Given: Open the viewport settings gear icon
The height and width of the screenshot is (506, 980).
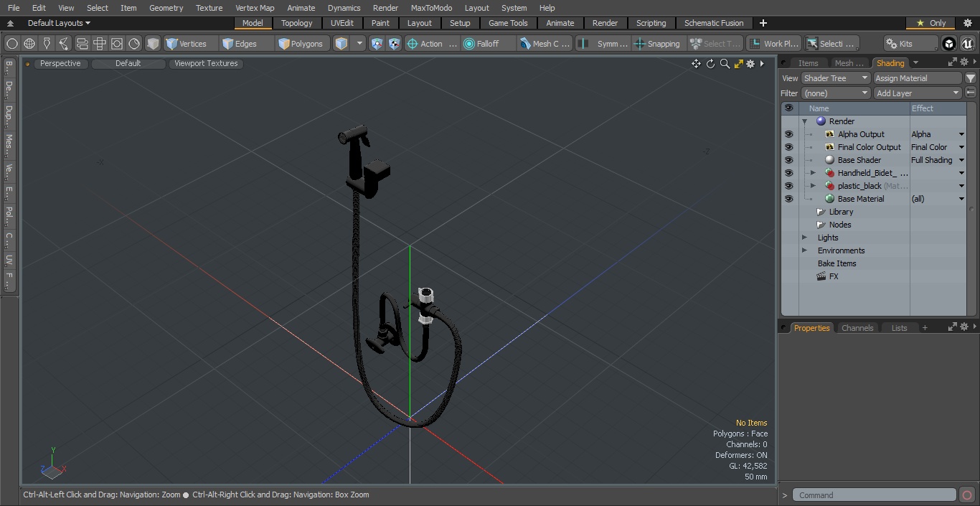Looking at the screenshot, I should coord(750,64).
